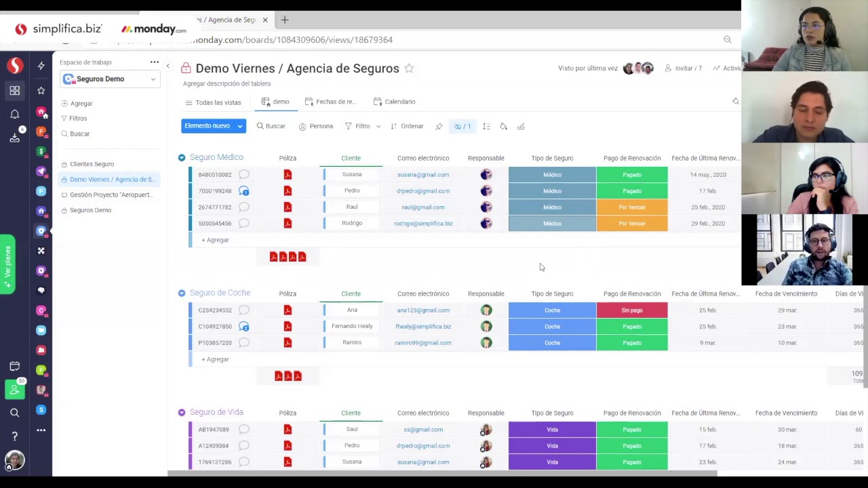Click the lightning bolt icon in the sidebar
The width and height of the screenshot is (868, 488).
point(41,66)
